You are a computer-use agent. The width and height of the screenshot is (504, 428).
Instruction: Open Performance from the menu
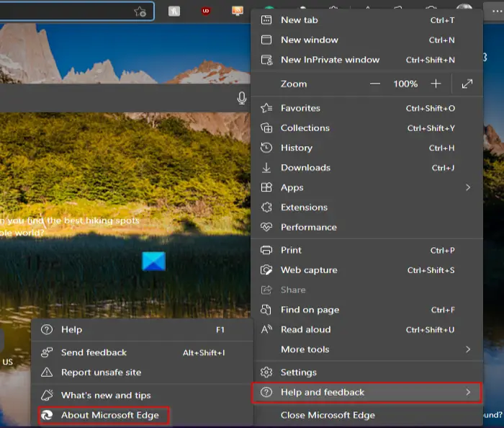[x=366, y=227]
